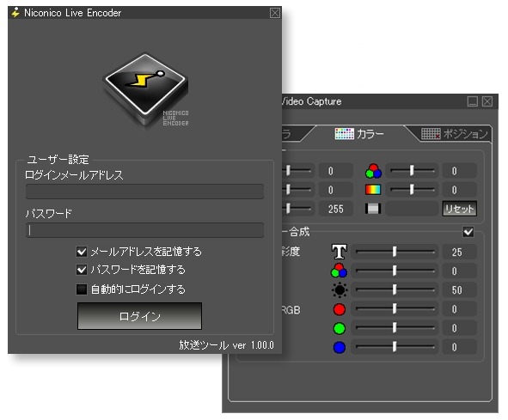508x420 pixels.
Task: Click the login email address field
Action: [144, 192]
